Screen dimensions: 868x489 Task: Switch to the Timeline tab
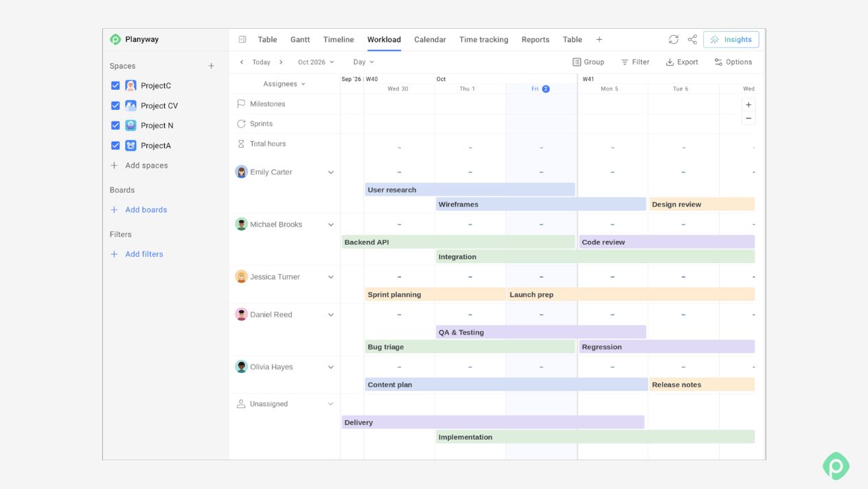[x=339, y=40]
